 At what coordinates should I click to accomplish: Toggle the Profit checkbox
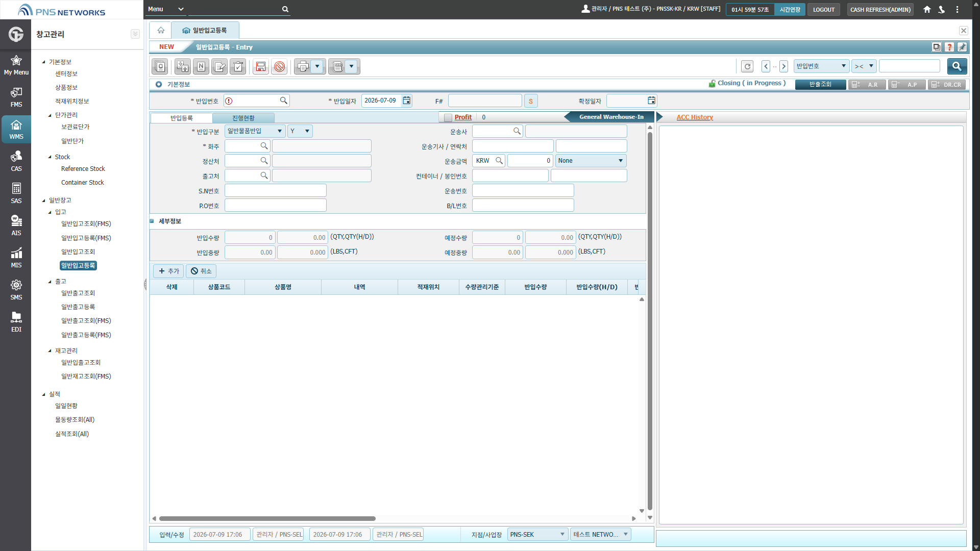coord(448,117)
